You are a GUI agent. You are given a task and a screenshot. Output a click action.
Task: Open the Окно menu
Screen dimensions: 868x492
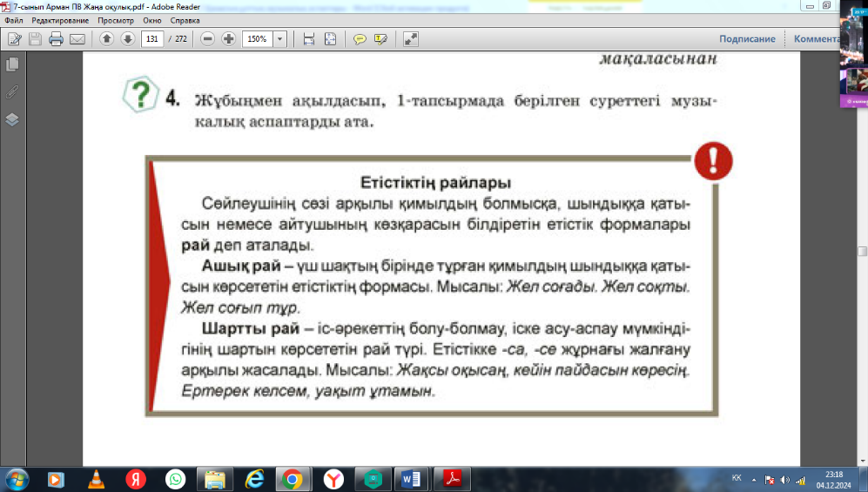151,21
